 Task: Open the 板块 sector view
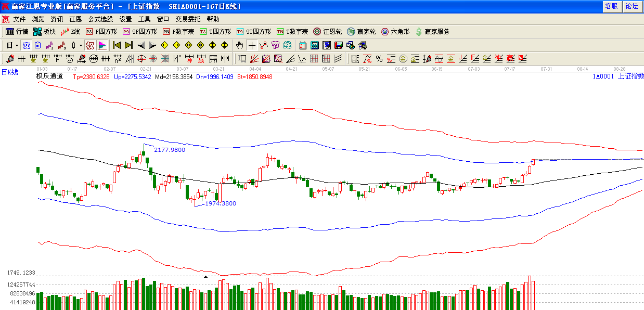click(x=44, y=32)
